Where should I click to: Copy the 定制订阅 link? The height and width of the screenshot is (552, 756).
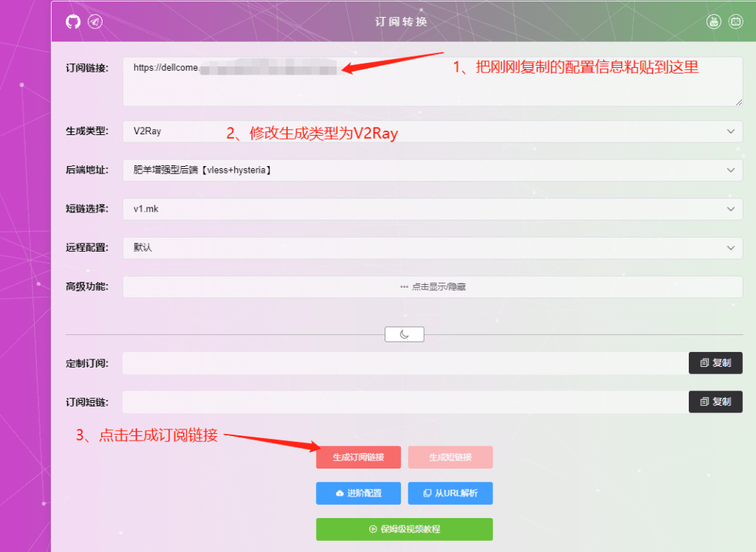coord(715,363)
